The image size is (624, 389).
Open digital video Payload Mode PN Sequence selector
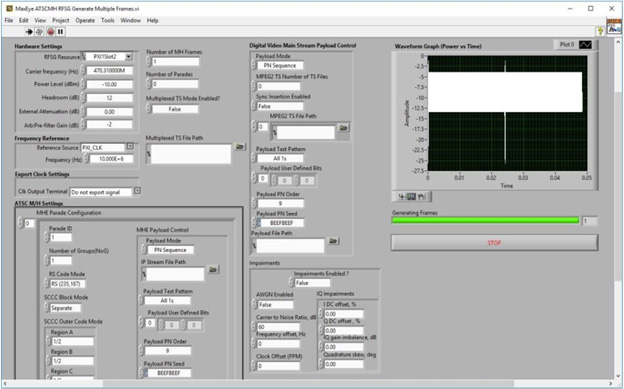tap(280, 65)
